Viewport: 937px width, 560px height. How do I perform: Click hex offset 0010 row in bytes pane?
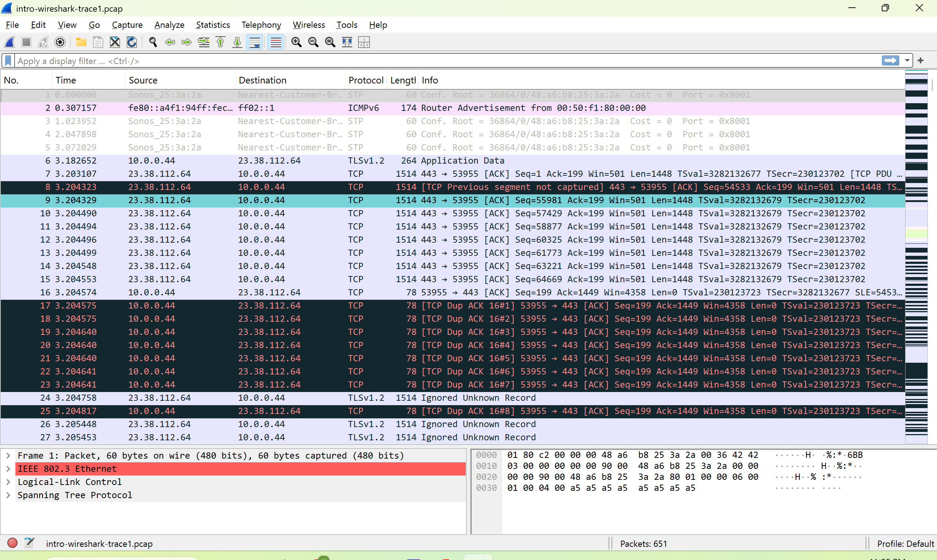486,466
